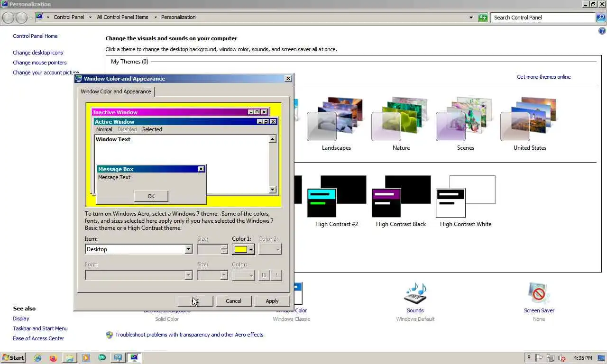Expand the All Control Panel Items breadcrumb arrow

(x=155, y=17)
